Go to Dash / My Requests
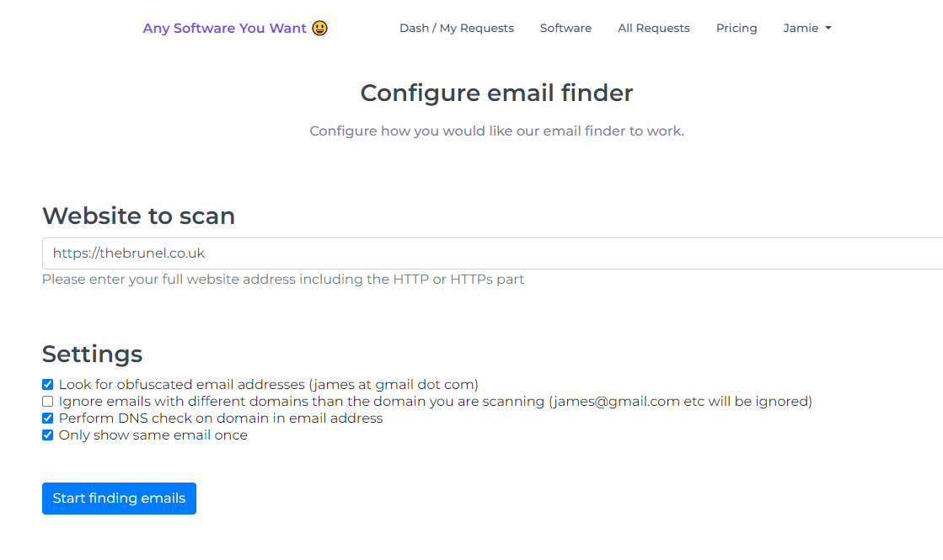This screenshot has height=560, width=943. pyautogui.click(x=457, y=29)
